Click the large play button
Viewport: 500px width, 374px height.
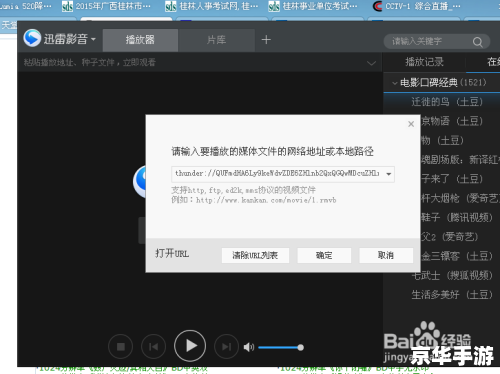(190, 346)
